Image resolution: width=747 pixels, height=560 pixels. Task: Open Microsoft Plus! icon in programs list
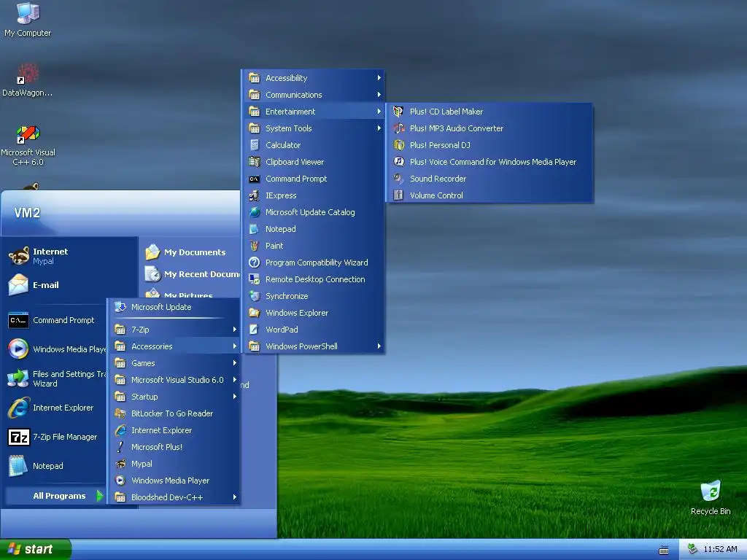pyautogui.click(x=120, y=447)
